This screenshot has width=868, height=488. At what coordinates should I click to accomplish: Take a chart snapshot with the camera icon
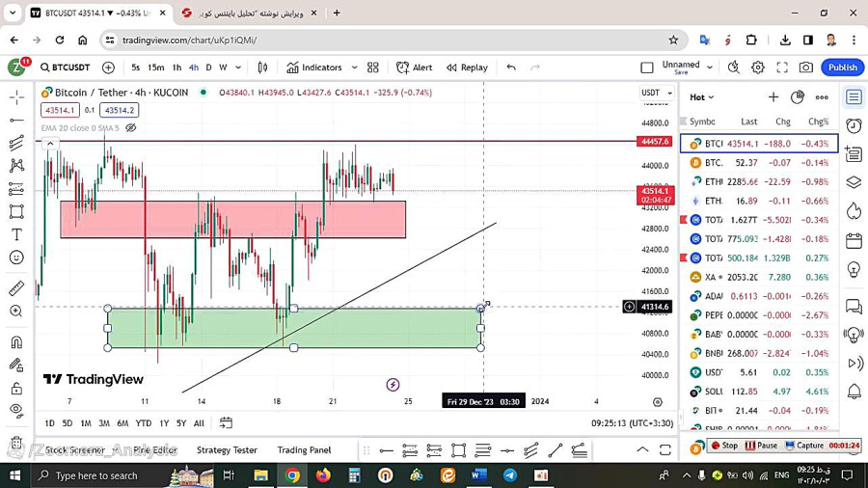click(806, 68)
